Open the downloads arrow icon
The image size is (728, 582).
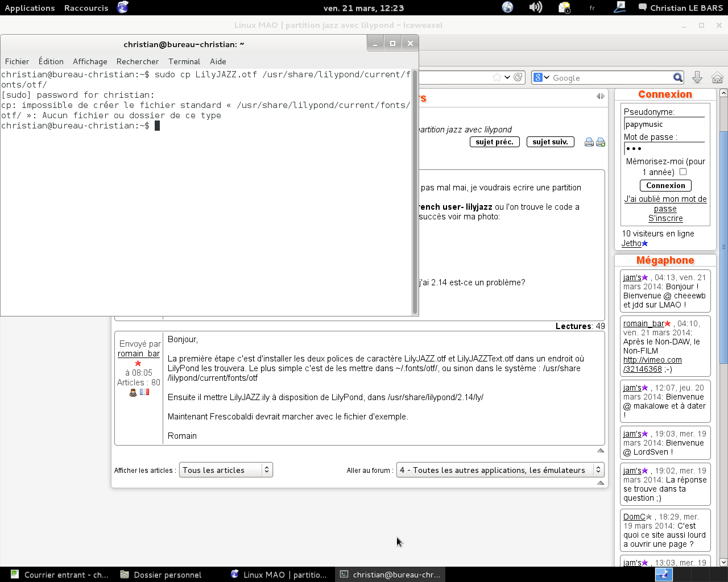click(x=697, y=78)
